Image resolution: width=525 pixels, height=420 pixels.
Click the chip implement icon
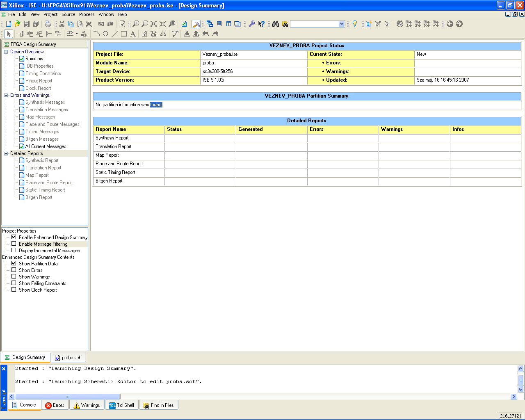click(x=400, y=24)
